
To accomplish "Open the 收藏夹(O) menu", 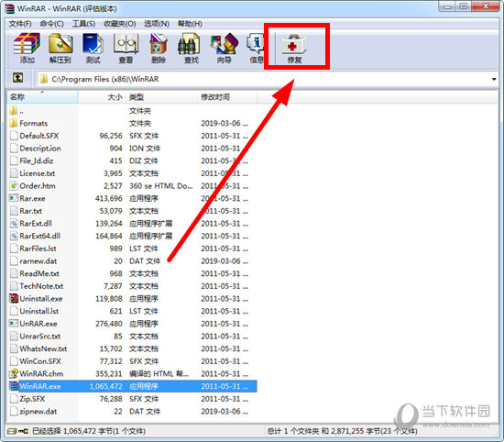I will [x=119, y=24].
